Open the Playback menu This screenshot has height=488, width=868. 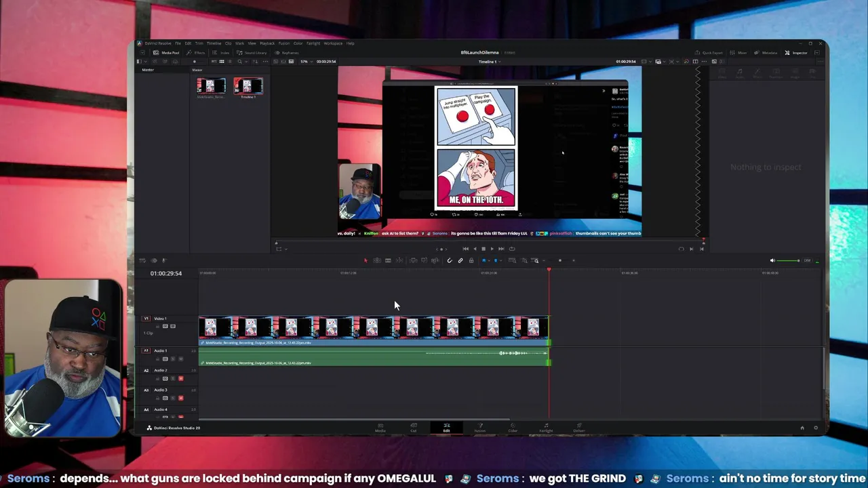[267, 43]
